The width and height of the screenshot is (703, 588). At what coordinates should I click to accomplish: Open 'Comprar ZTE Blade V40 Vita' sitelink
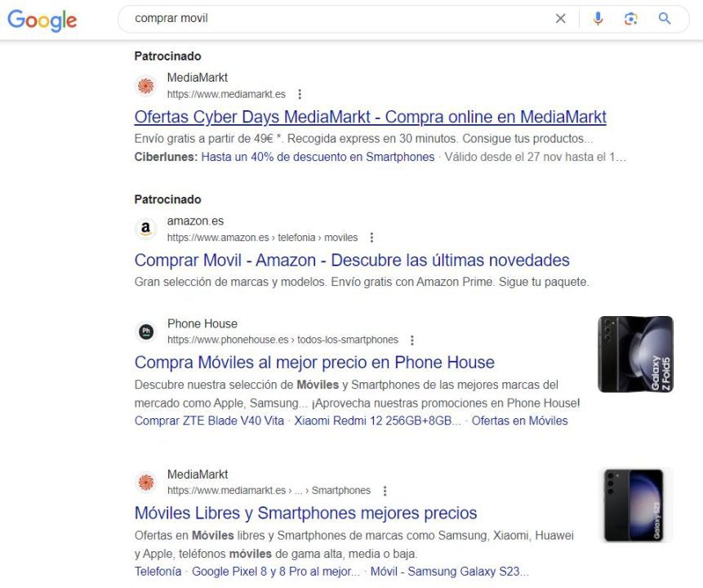[209, 421]
